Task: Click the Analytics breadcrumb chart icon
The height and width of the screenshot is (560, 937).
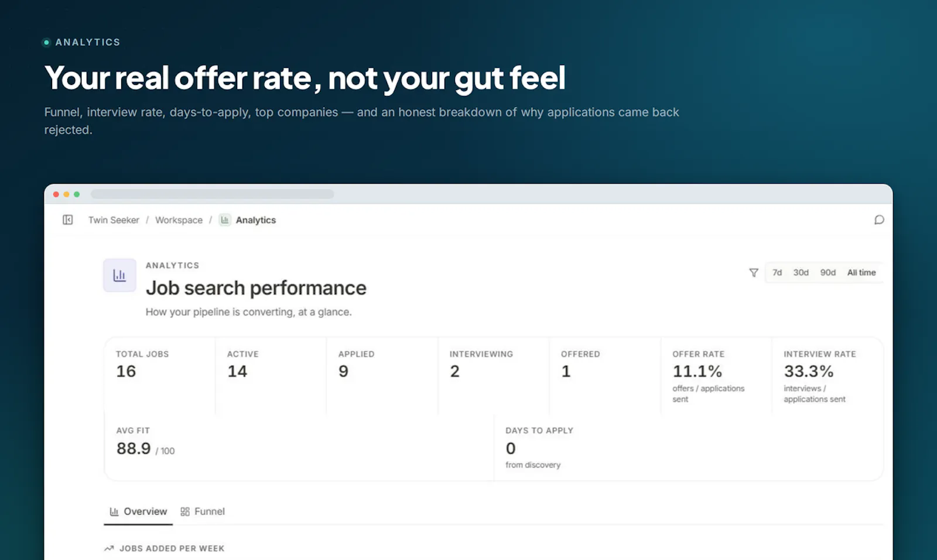Action: (225, 220)
